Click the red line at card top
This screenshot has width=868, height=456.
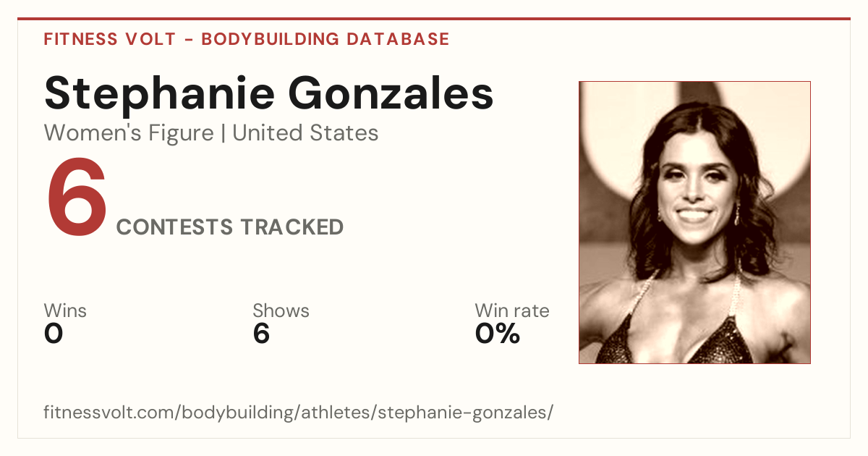434,19
